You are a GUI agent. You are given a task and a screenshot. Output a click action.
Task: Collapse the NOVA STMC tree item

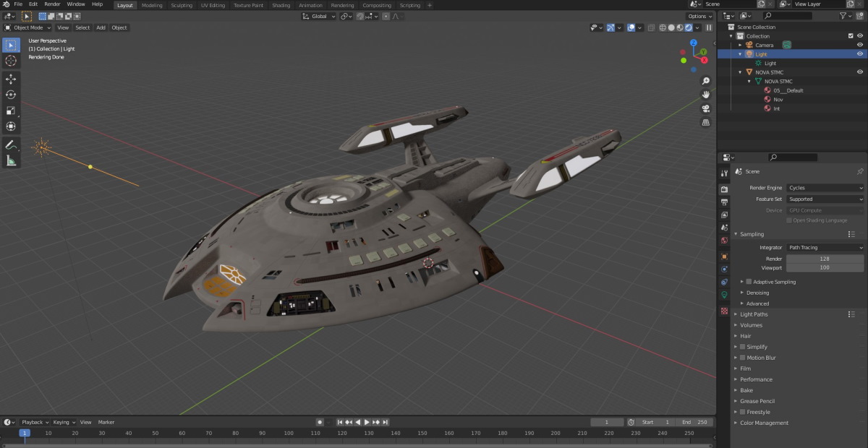[x=740, y=72]
